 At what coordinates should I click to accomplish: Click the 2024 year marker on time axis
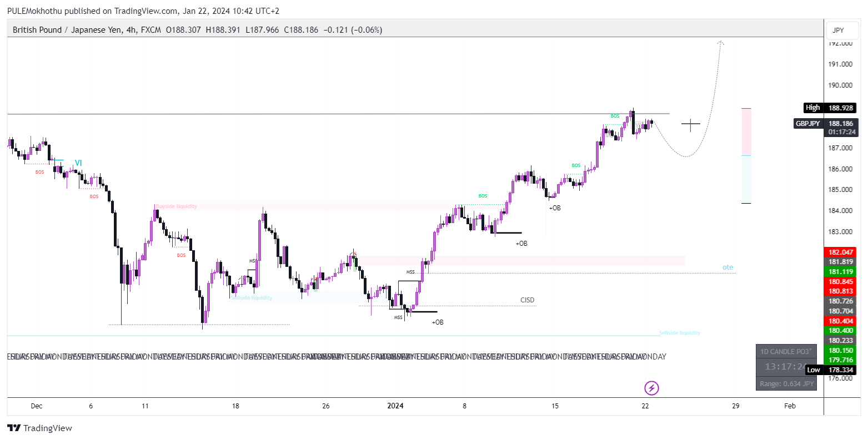(395, 406)
